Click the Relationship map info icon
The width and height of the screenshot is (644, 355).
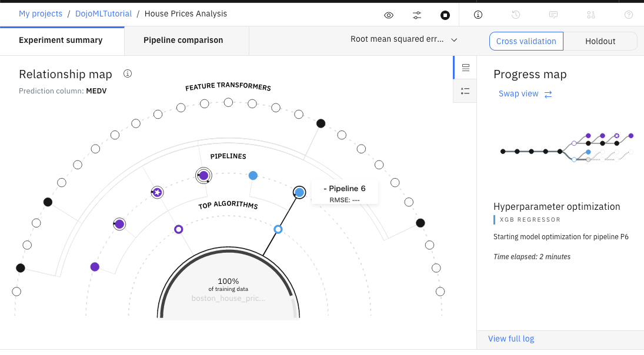(x=127, y=74)
